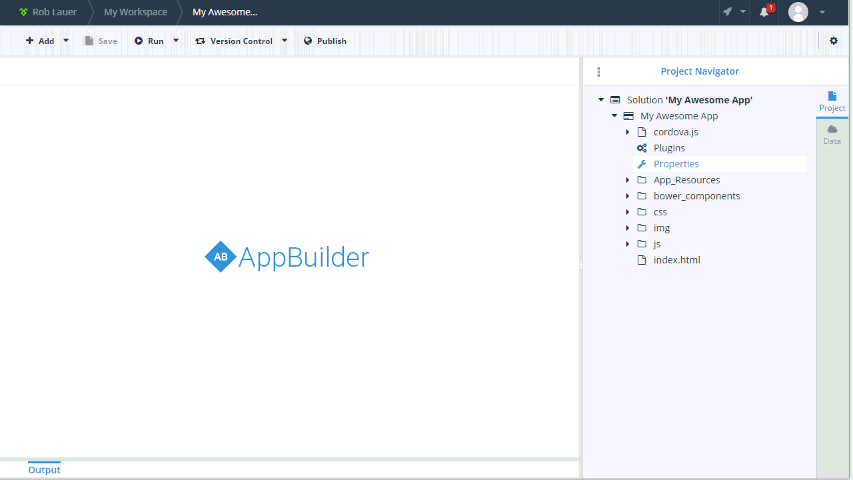
Task: Click the rocket icon in the header
Action: tap(727, 11)
